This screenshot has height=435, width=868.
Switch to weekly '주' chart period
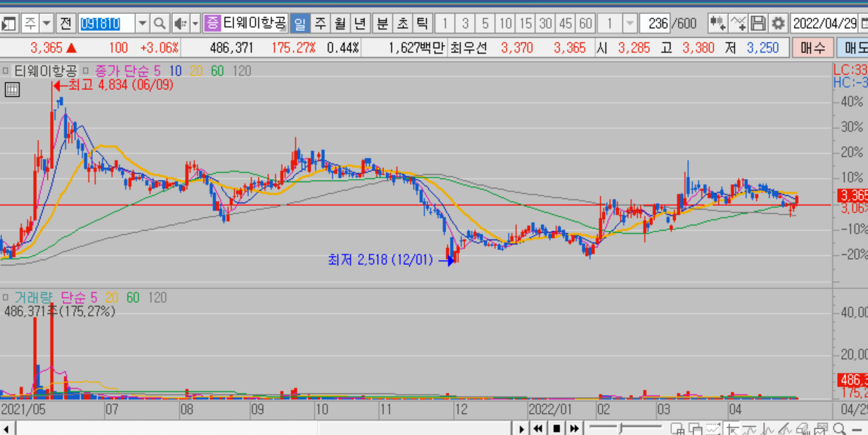point(320,23)
